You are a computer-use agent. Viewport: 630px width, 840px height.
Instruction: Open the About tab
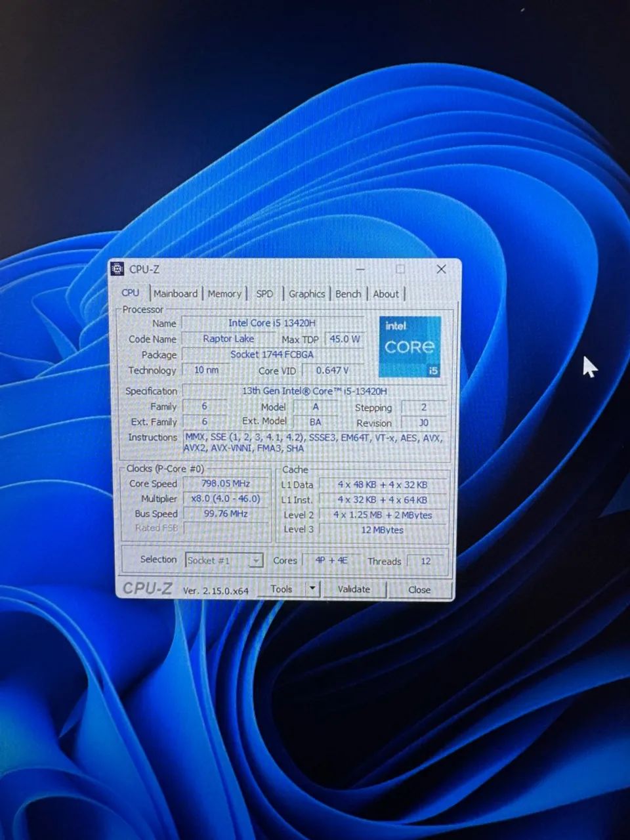[386, 293]
